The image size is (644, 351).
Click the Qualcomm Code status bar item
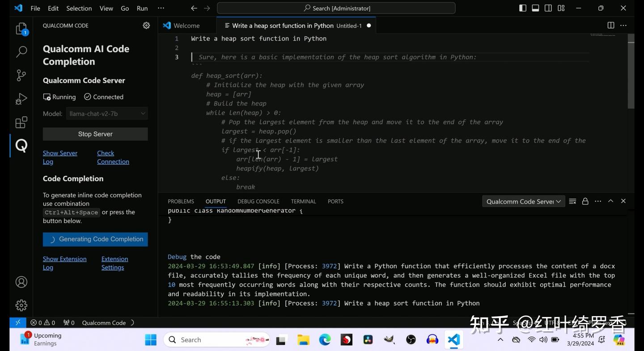104,322
